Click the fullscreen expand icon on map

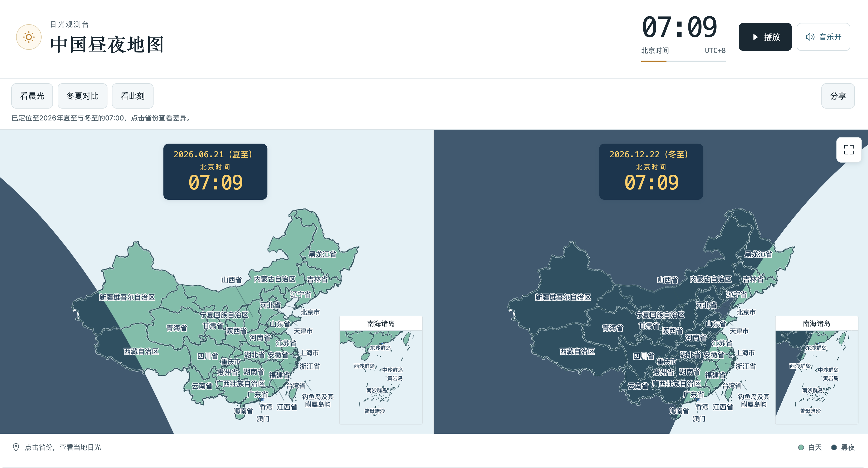(849, 150)
